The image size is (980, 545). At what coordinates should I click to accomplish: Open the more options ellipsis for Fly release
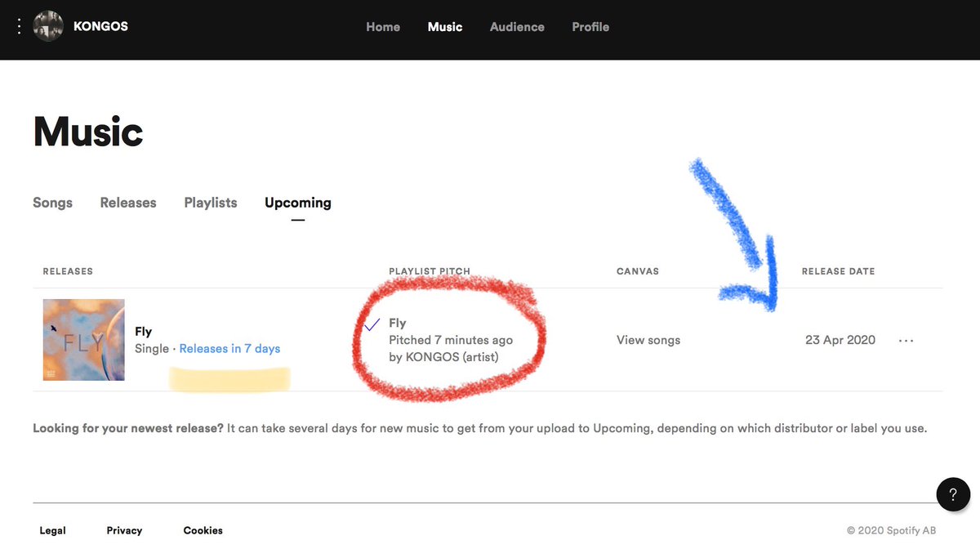pos(906,341)
